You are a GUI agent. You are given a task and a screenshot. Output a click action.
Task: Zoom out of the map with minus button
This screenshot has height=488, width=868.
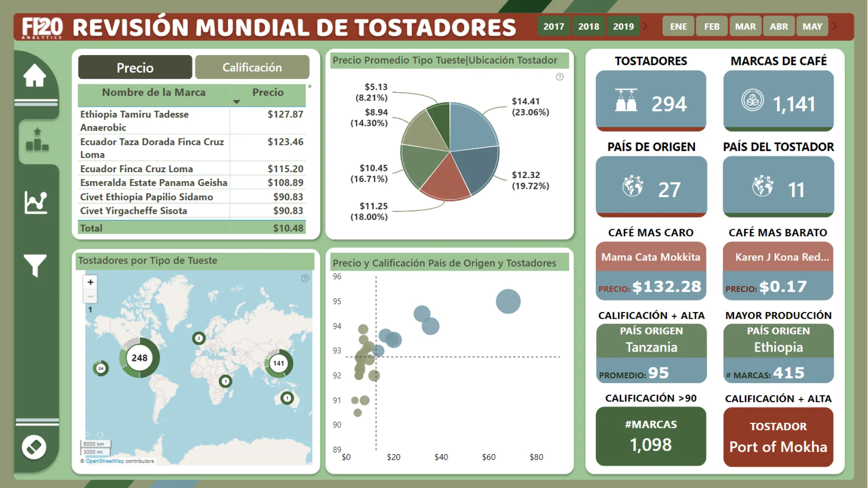tap(90, 296)
